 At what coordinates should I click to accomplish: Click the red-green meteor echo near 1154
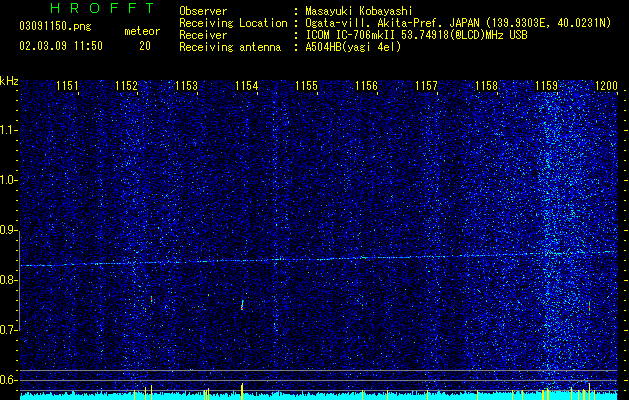point(242,305)
